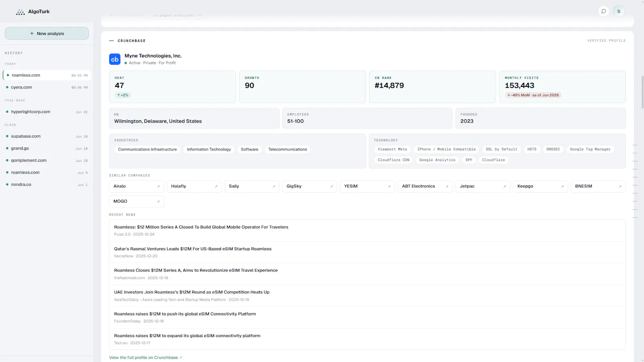644x362 pixels.
Task: Open grand.gs history entry
Action: pos(47,148)
